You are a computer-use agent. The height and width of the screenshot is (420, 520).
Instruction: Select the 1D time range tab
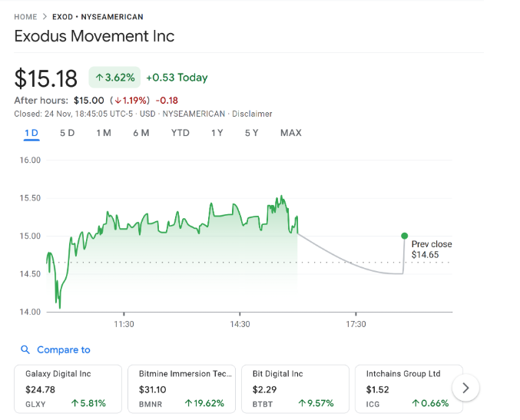31,133
